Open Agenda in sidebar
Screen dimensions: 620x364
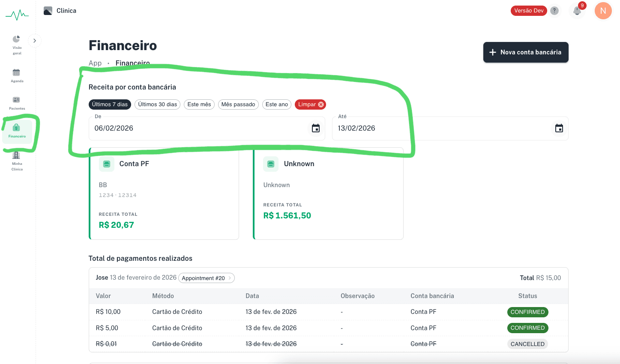pyautogui.click(x=17, y=75)
